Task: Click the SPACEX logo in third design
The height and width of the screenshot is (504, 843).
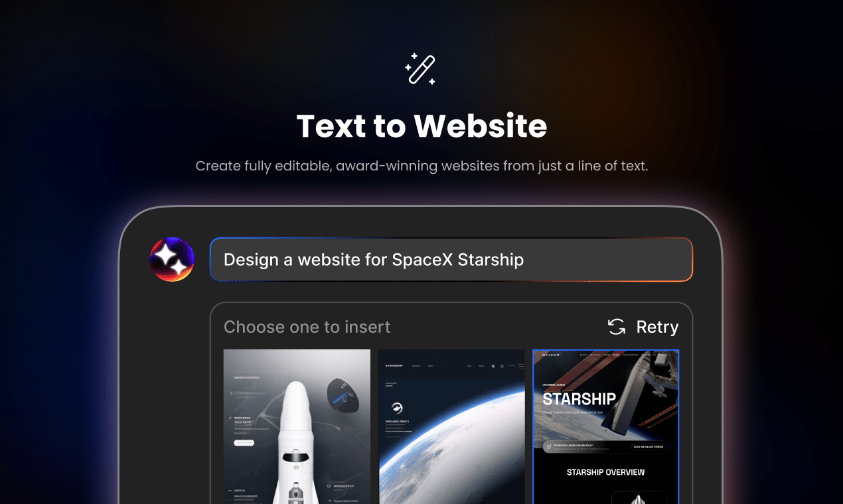Action: pos(552,355)
